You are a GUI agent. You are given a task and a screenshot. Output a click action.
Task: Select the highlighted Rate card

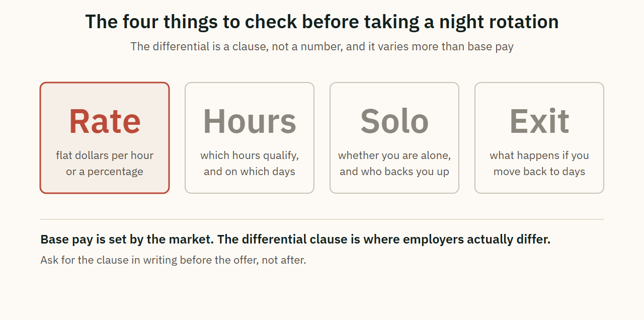point(105,138)
